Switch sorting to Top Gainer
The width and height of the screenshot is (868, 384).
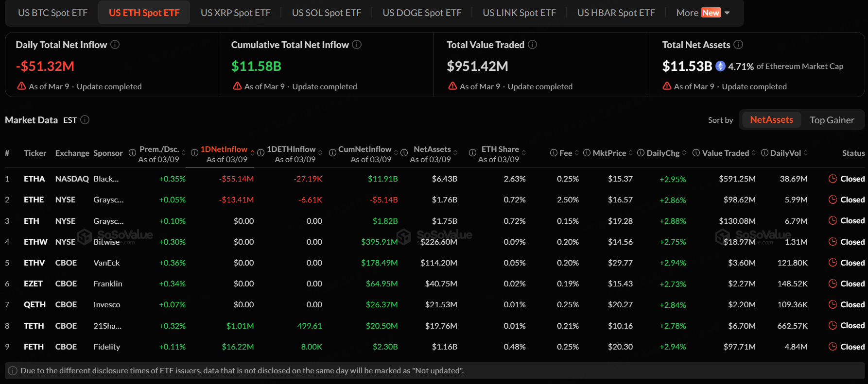[x=832, y=120]
